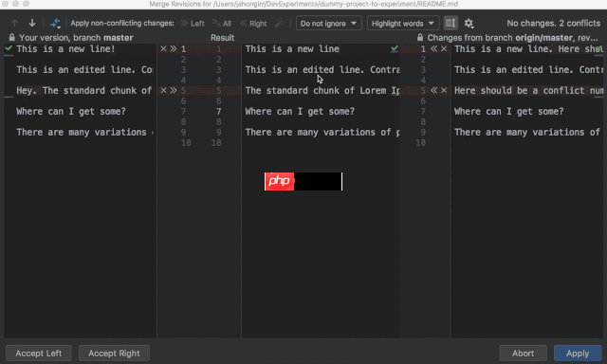Go to next difference arrow
607x364 pixels.
tap(32, 23)
